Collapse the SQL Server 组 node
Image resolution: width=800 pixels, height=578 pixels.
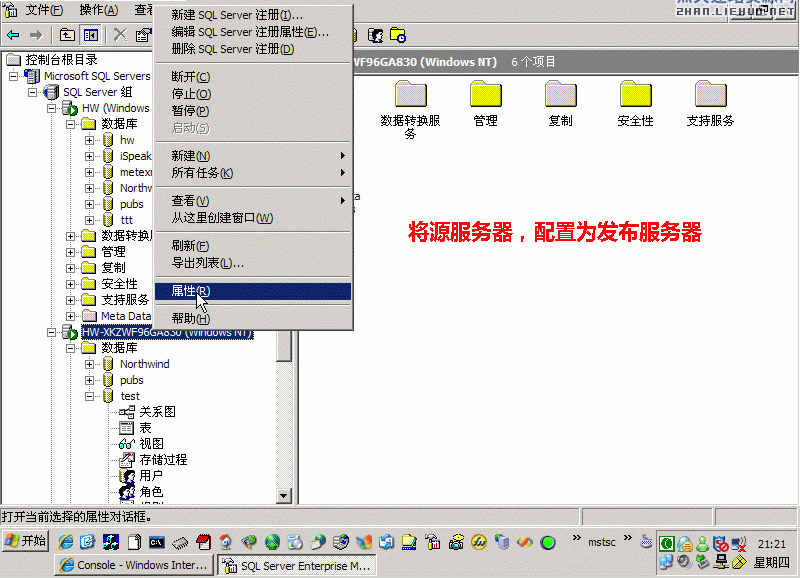point(33,92)
